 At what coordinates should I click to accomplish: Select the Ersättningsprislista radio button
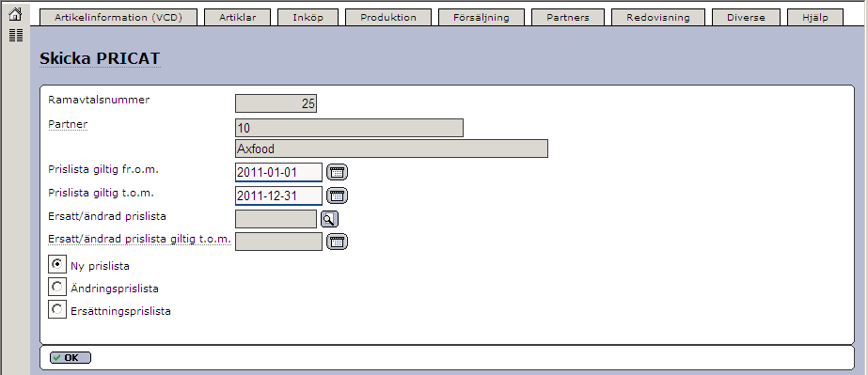(x=57, y=310)
